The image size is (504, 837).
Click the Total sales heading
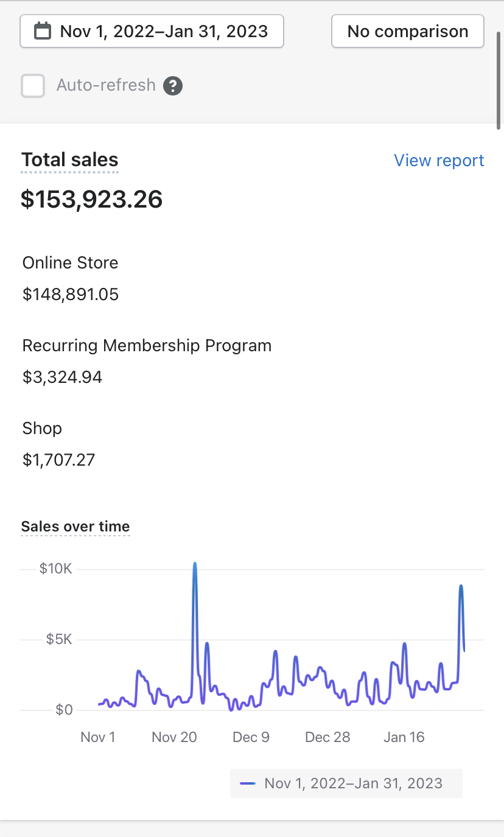[70, 160]
